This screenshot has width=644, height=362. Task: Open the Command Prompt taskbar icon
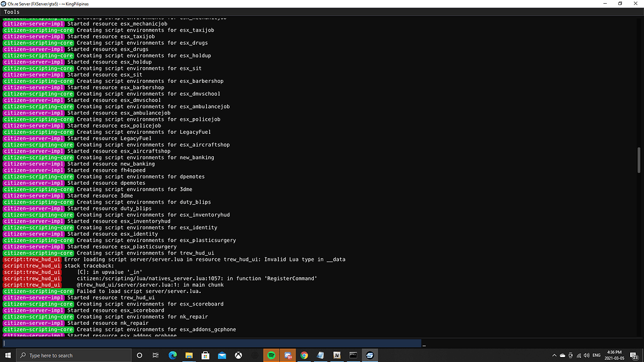[x=353, y=354]
